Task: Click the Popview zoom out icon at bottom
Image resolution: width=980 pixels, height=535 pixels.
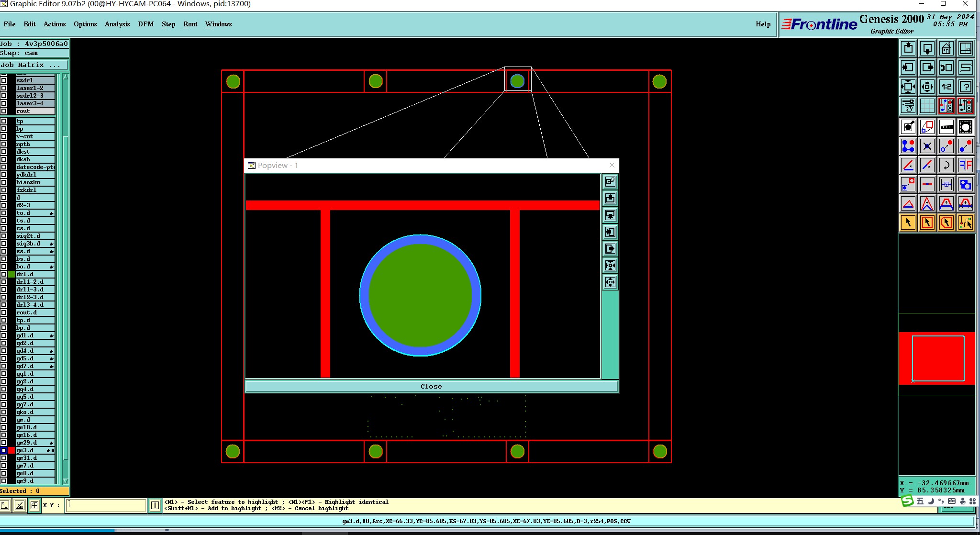Action: click(610, 282)
